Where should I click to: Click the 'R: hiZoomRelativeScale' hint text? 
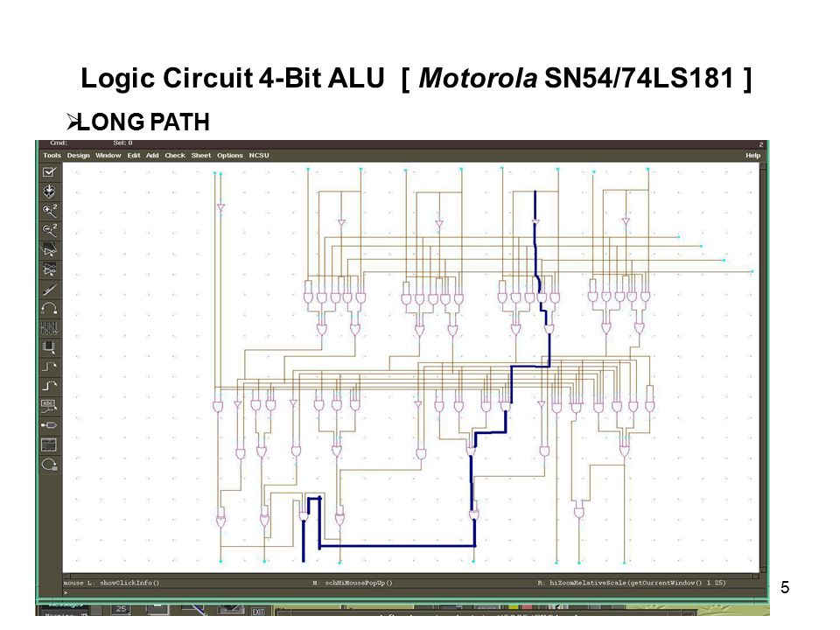pyautogui.click(x=632, y=583)
